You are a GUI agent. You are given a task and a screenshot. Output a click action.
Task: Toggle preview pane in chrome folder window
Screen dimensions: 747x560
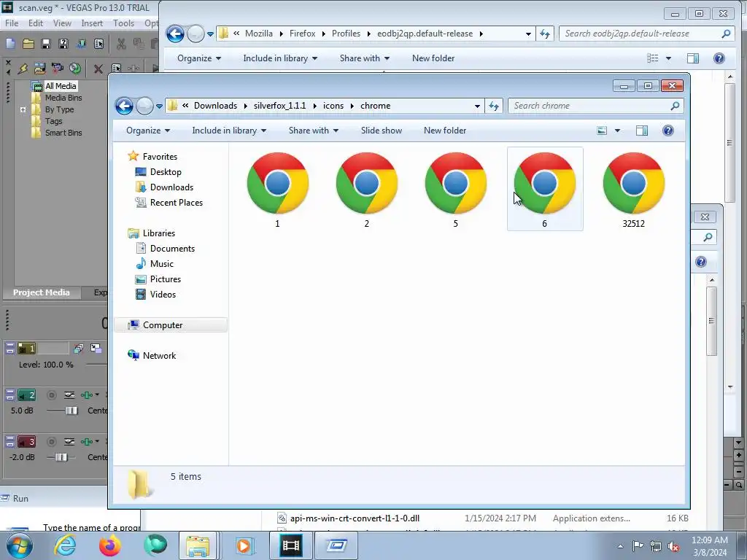coord(642,131)
